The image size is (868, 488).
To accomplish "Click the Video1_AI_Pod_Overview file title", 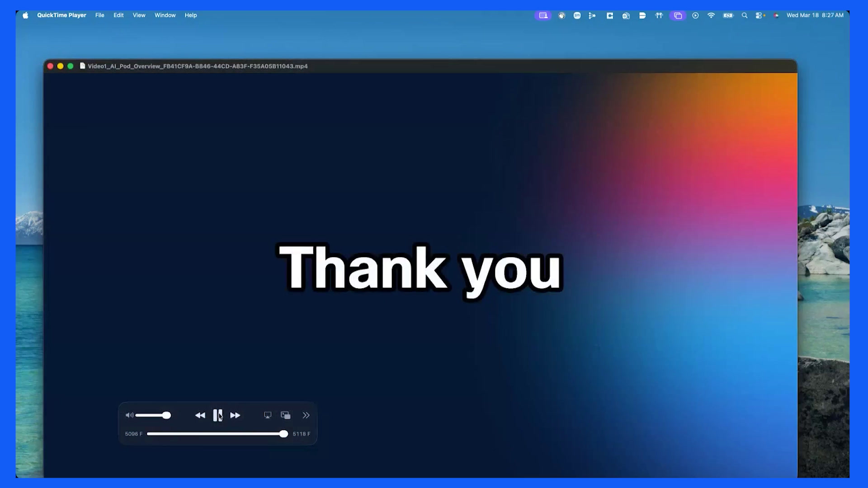I will (198, 66).
